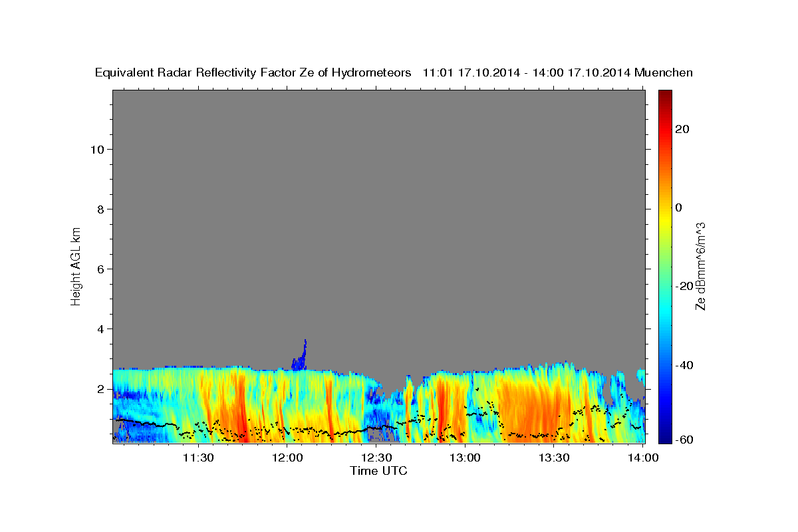Click the 11:30 time tick label
This screenshot has height=532, width=798.
point(198,458)
